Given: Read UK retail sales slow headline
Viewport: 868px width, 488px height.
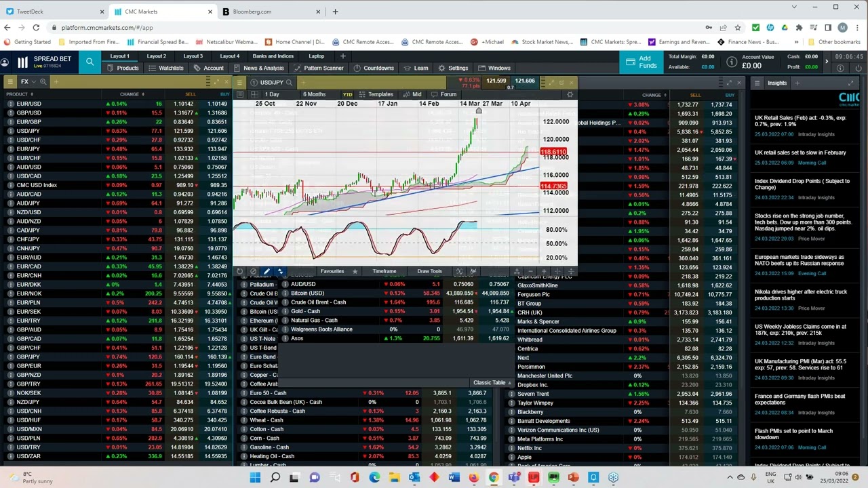Looking at the screenshot, I should coord(800,152).
